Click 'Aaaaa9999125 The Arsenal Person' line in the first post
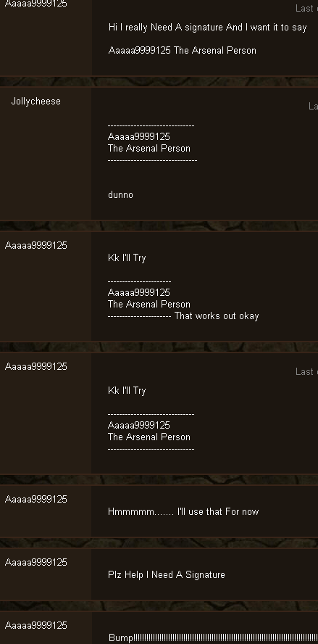 pyautogui.click(x=183, y=50)
